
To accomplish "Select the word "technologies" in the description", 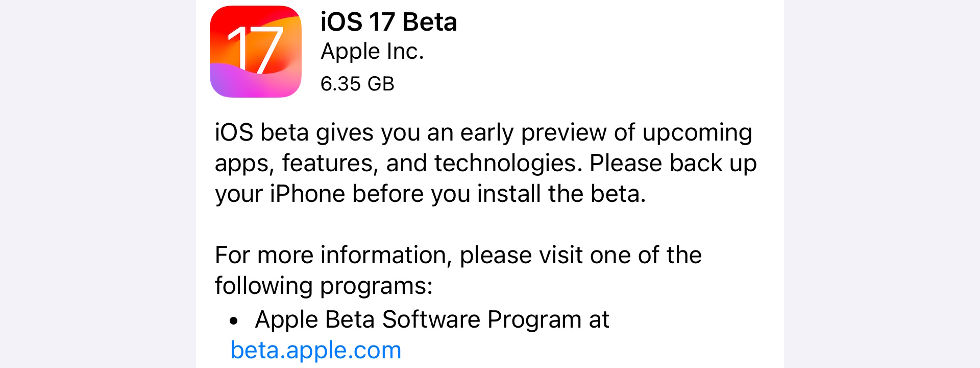I will pos(508,163).
